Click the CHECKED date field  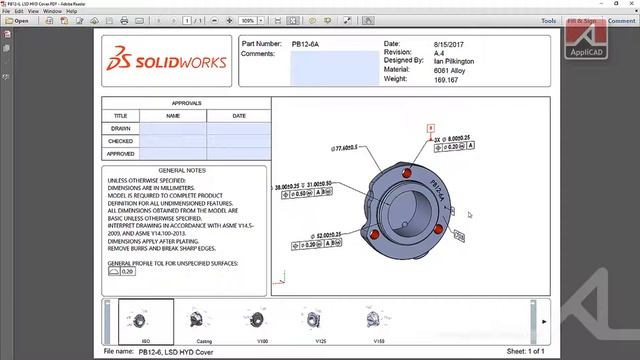[239, 141]
